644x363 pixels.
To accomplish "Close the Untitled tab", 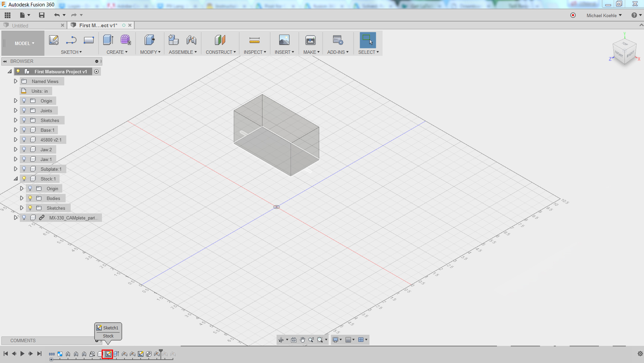I will [63, 25].
